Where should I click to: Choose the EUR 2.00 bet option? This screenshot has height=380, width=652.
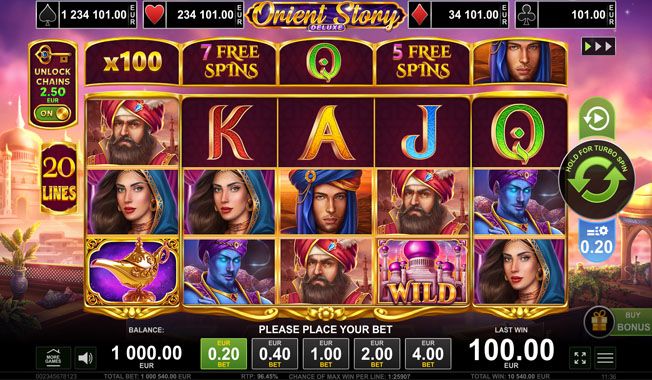(377, 354)
